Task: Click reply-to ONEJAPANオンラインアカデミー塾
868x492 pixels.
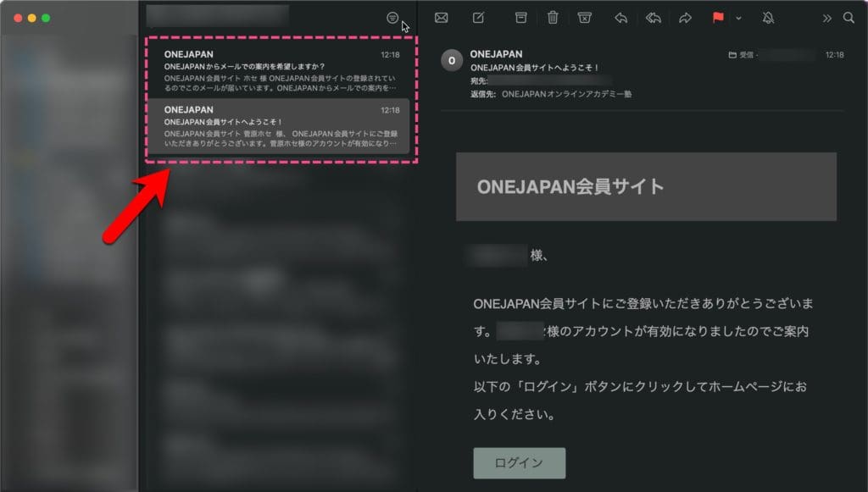Action: tap(566, 94)
